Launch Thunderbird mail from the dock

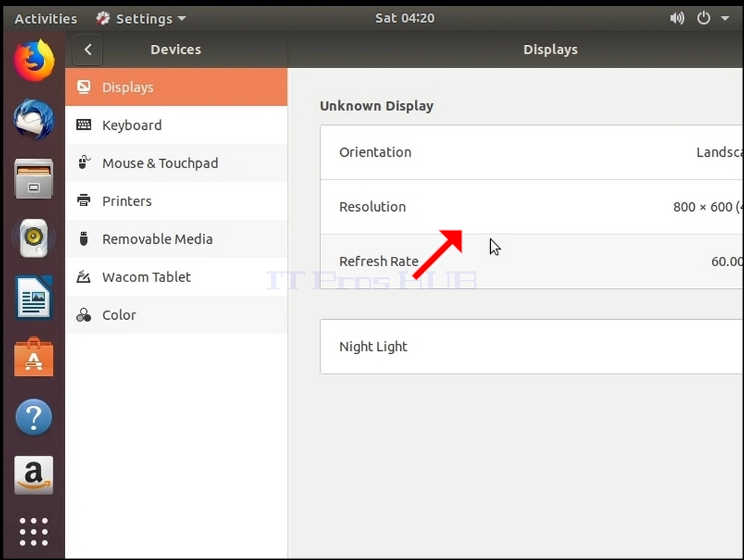pos(33,119)
